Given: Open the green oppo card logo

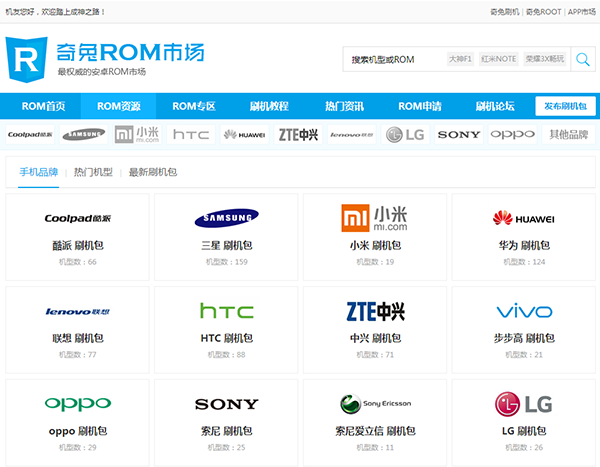Looking at the screenshot, I should point(78,404).
